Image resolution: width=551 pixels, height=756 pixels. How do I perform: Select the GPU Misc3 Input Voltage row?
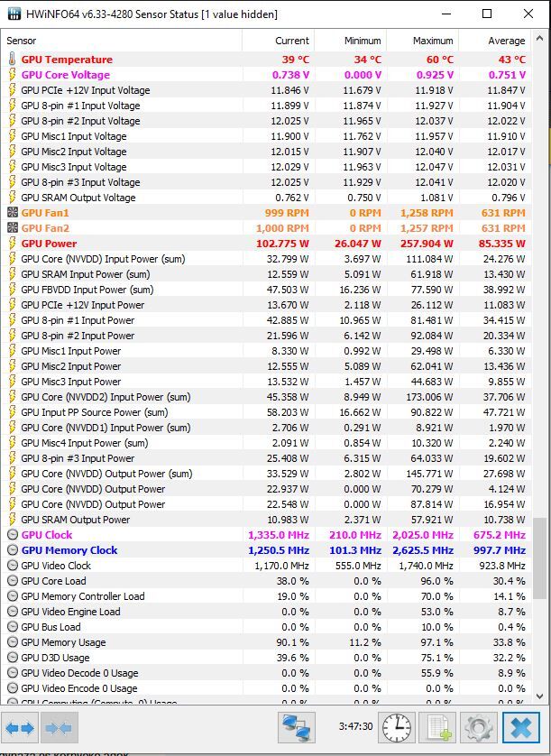266,167
